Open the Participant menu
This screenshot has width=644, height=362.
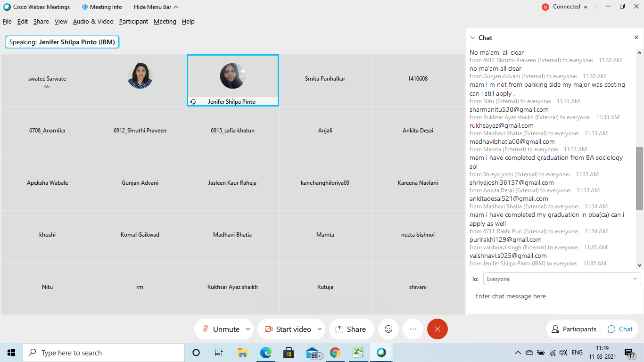pos(133,22)
